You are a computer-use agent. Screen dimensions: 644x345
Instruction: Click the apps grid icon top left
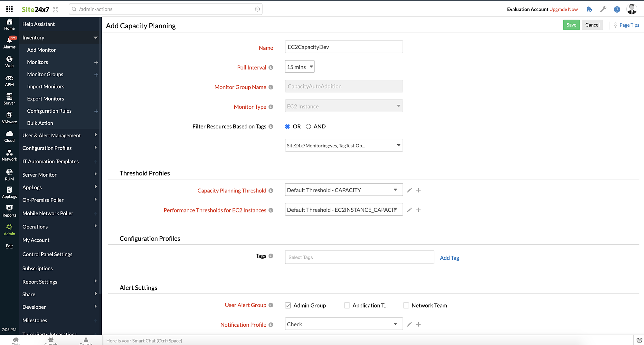pos(9,9)
